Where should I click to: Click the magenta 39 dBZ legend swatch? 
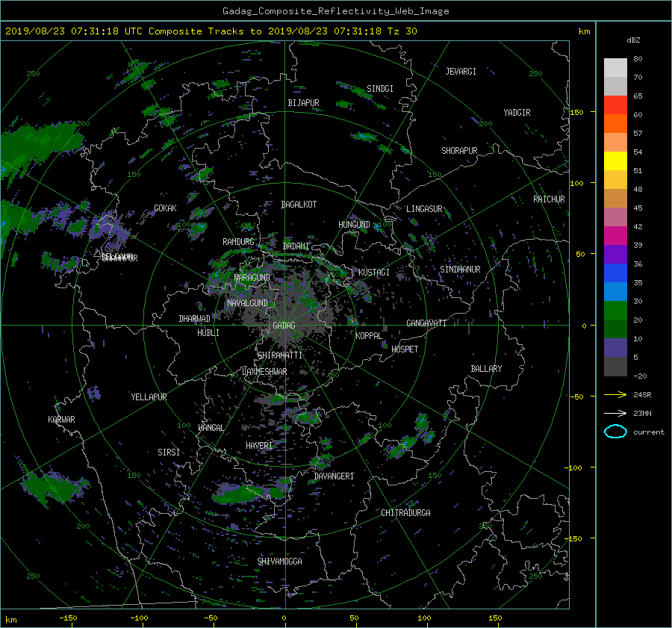point(615,236)
